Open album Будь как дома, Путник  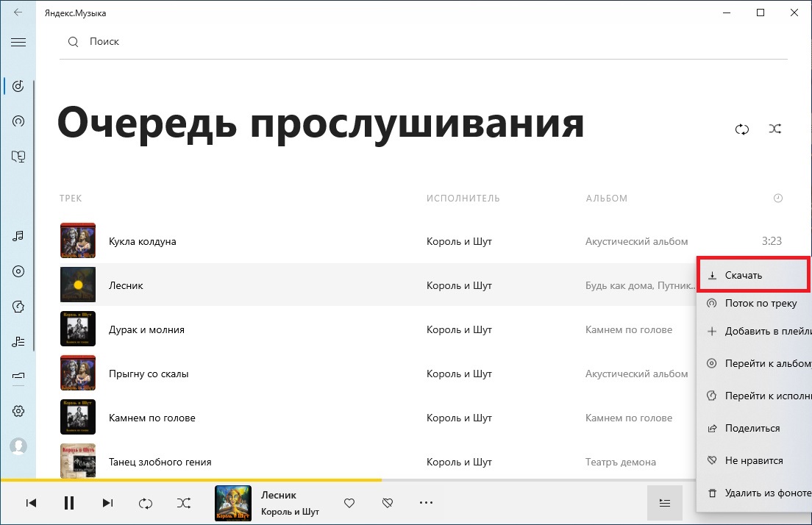point(641,286)
